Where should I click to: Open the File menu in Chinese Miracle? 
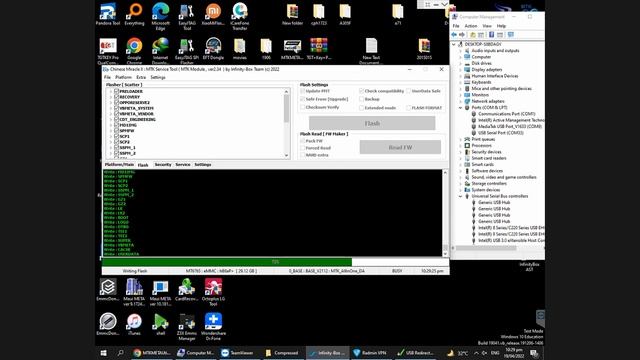[107, 77]
